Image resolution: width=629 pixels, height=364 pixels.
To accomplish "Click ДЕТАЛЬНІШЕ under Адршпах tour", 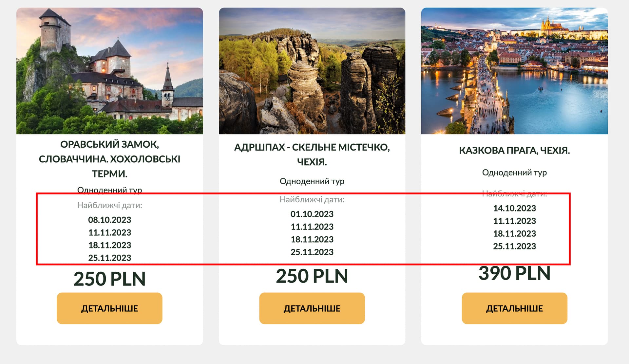I will tap(312, 308).
